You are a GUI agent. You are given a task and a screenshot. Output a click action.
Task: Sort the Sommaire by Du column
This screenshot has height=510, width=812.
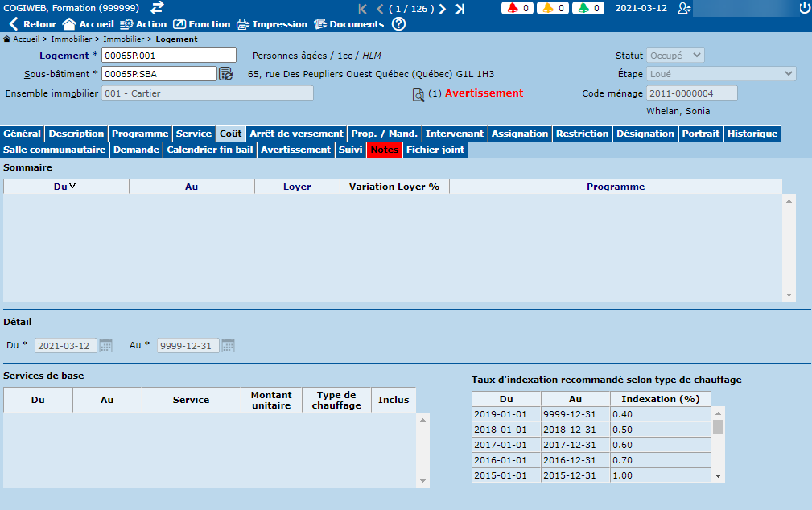(x=66, y=187)
